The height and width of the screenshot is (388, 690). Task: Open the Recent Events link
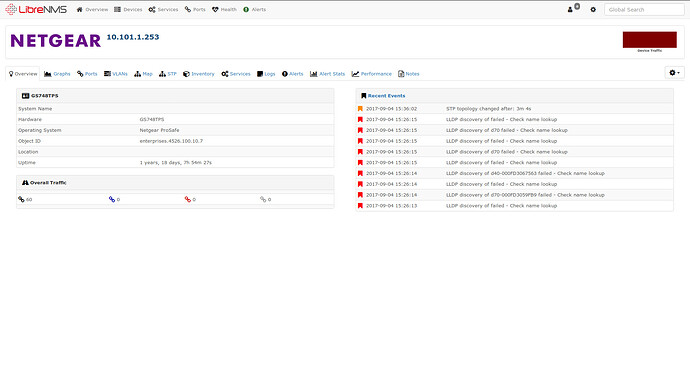[386, 95]
